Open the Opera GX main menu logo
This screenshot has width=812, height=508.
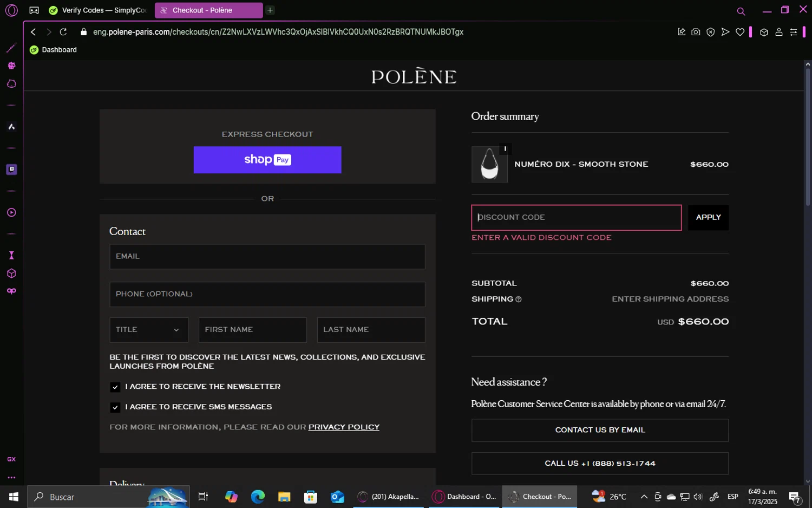pos(11,10)
